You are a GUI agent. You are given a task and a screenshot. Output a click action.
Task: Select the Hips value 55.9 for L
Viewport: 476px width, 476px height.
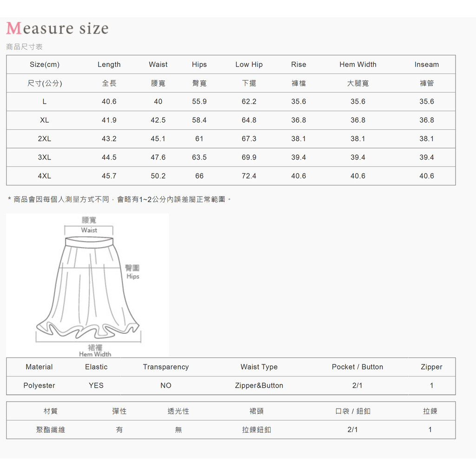tap(199, 101)
